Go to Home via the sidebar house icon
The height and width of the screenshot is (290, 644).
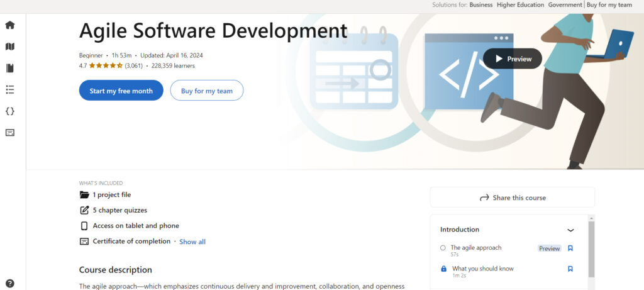[x=9, y=25]
